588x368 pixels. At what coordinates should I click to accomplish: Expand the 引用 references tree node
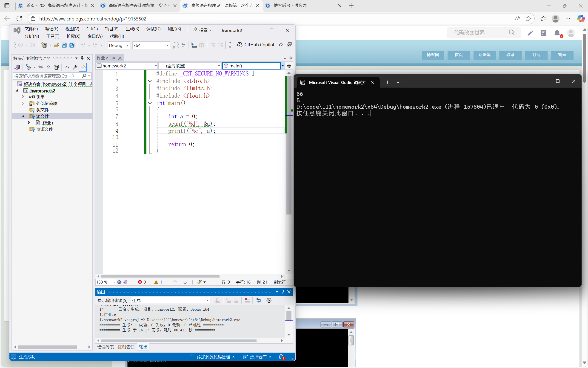click(x=23, y=97)
